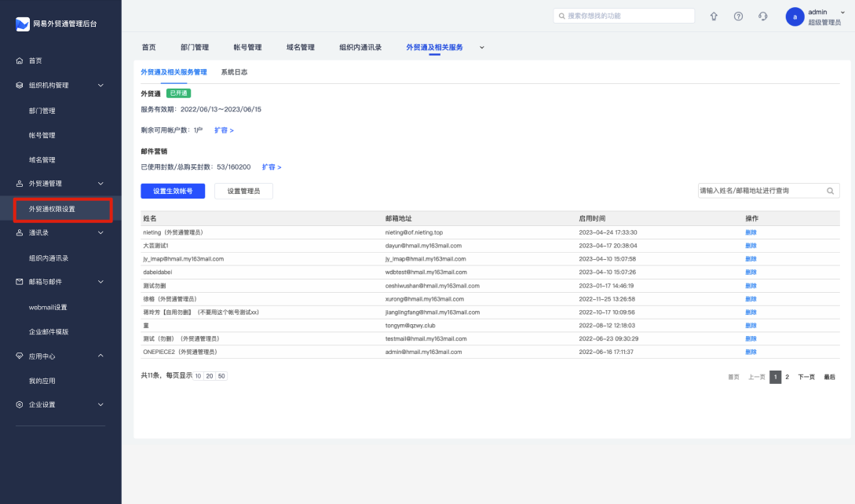Open the 帐号管理 top navigation tab
The width and height of the screenshot is (855, 504).
tap(247, 47)
